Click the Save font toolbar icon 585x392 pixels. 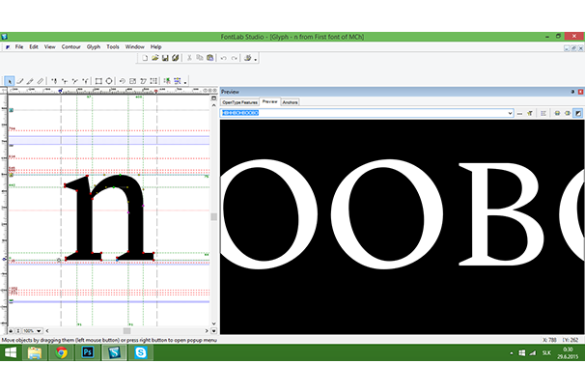click(165, 58)
